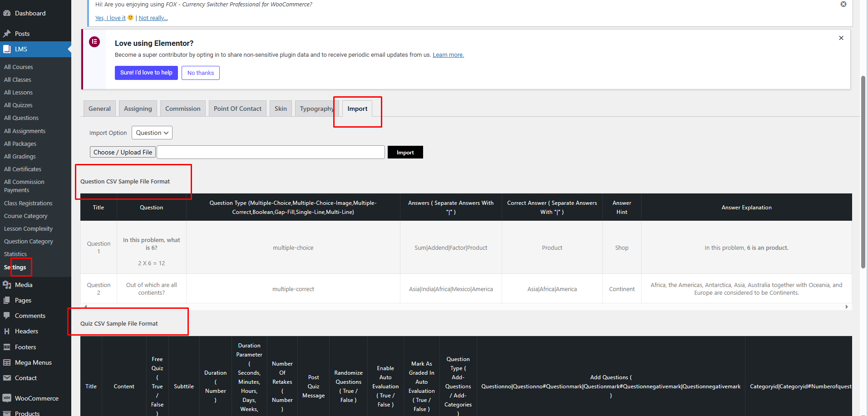Click Sure! I'd love to help

click(x=146, y=73)
